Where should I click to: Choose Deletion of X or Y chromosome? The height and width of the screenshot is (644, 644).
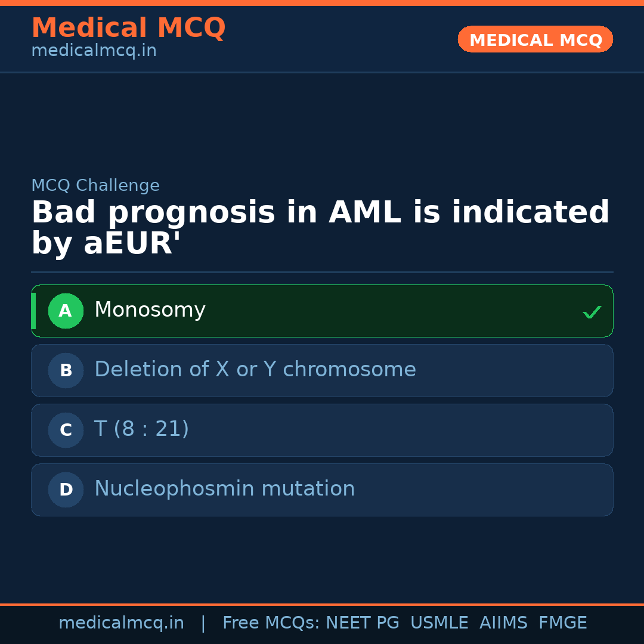click(255, 370)
